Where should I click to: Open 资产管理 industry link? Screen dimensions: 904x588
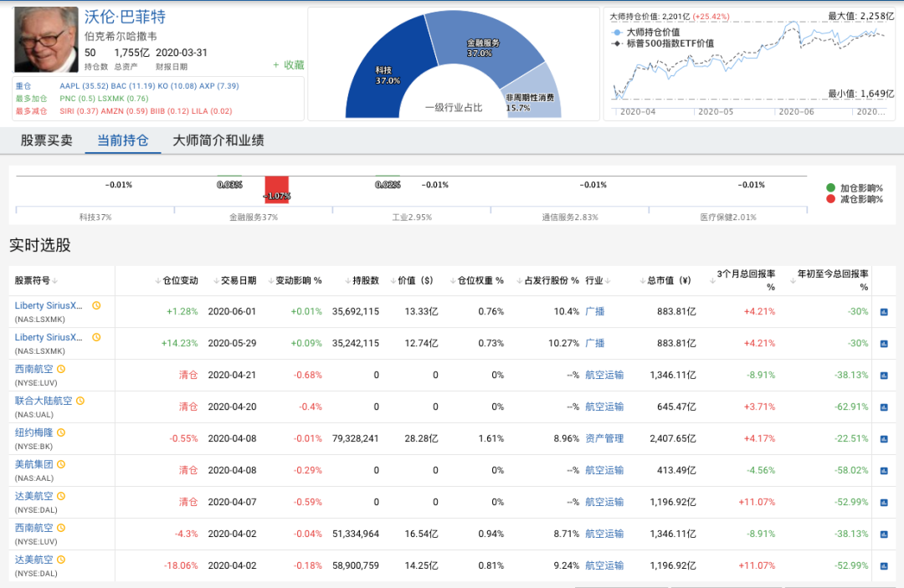pos(604,439)
